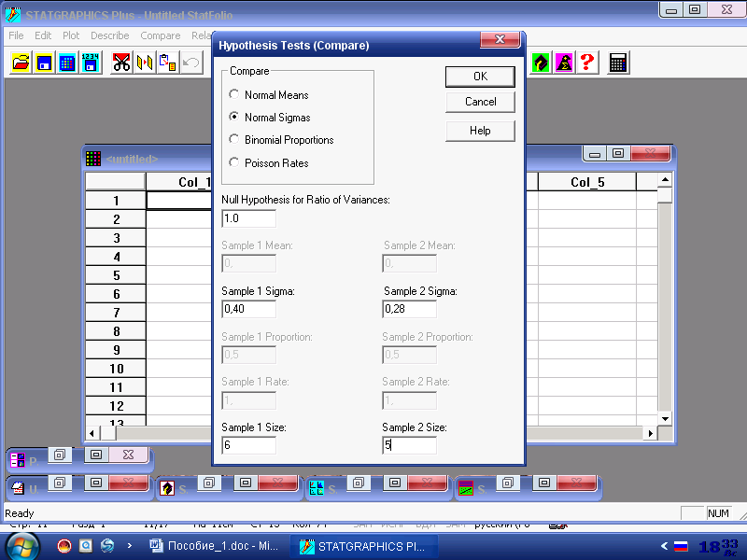Click the minimized U. window icon
This screenshot has height=560, width=747.
(18, 488)
